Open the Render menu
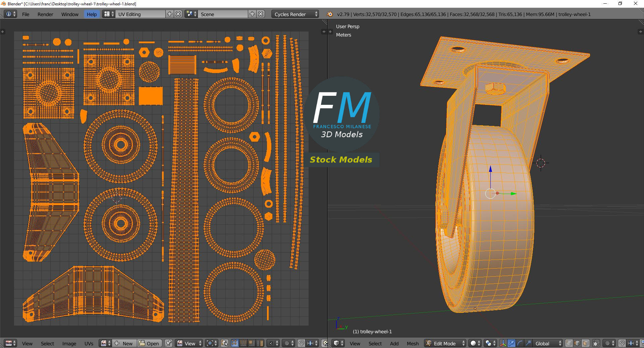 (x=45, y=14)
